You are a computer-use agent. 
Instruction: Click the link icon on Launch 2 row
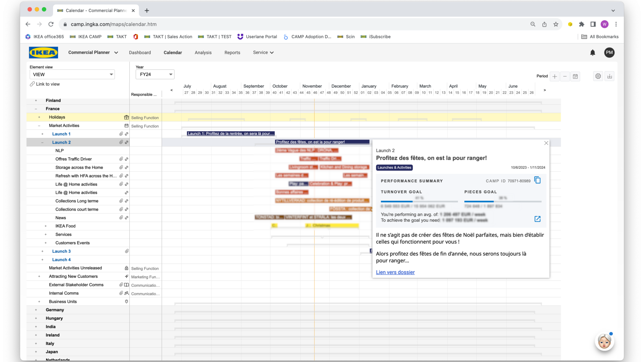(126, 142)
